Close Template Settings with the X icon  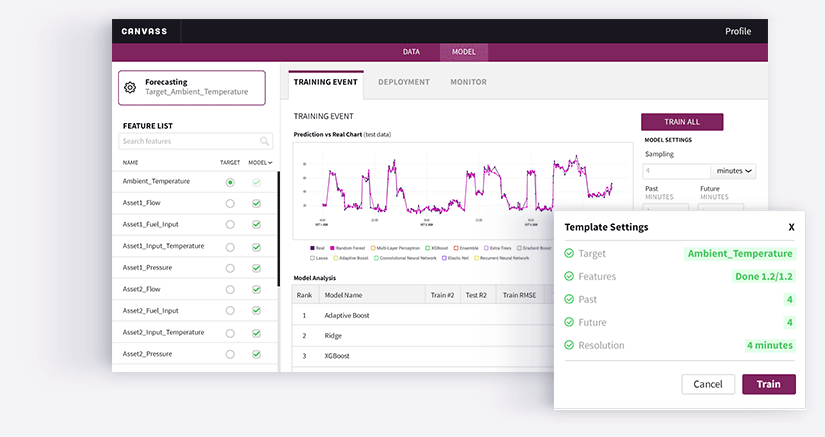tap(791, 227)
